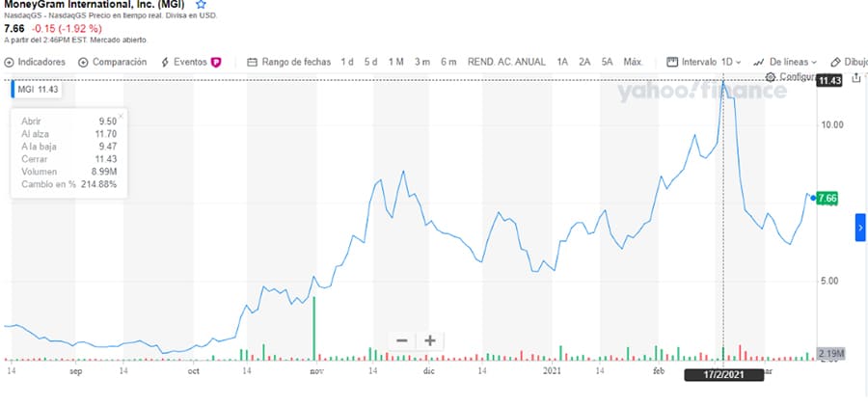Click the 17/2/2021 date marker
Image resolution: width=868 pixels, height=406 pixels.
point(723,375)
